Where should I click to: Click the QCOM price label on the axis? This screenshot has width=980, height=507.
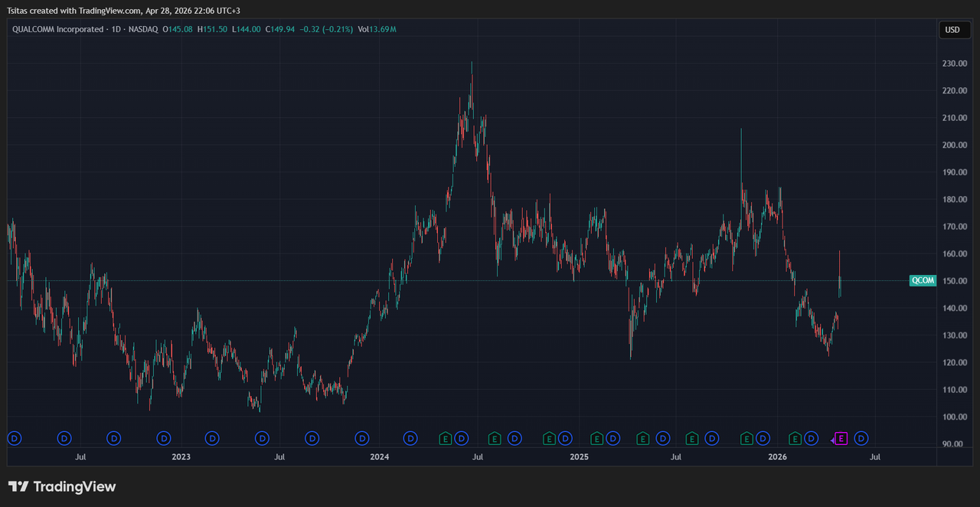tap(923, 280)
